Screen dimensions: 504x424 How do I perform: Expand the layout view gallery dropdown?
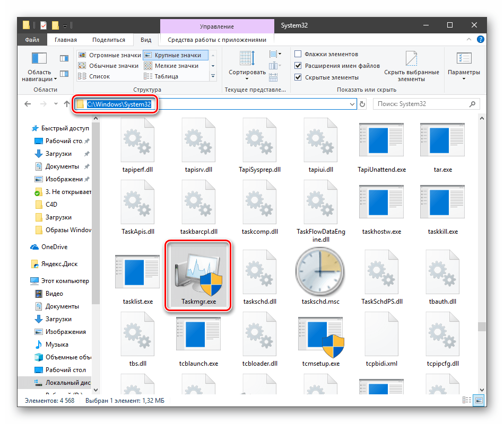pos(213,76)
